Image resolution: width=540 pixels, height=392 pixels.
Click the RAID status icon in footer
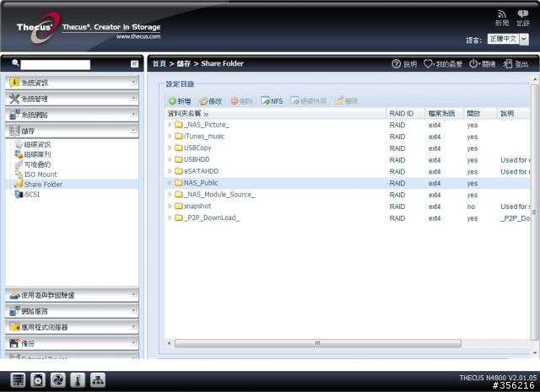tap(18, 380)
